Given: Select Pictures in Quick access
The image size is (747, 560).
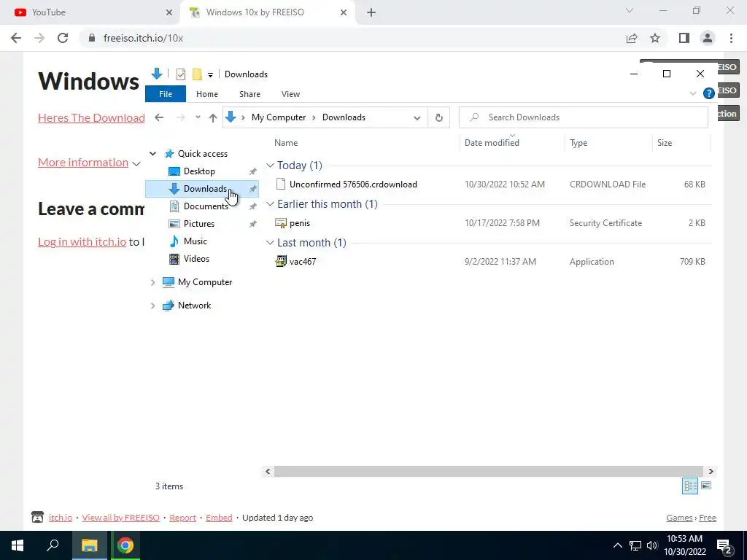Looking at the screenshot, I should (x=198, y=223).
